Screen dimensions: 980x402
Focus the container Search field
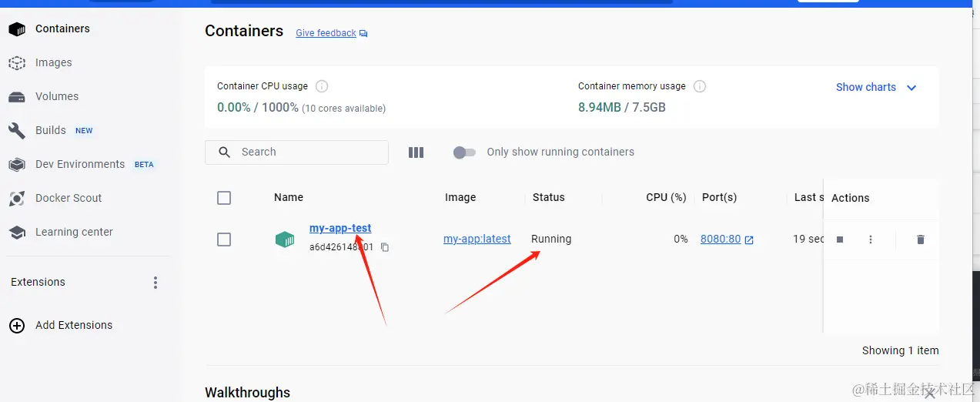coord(296,152)
